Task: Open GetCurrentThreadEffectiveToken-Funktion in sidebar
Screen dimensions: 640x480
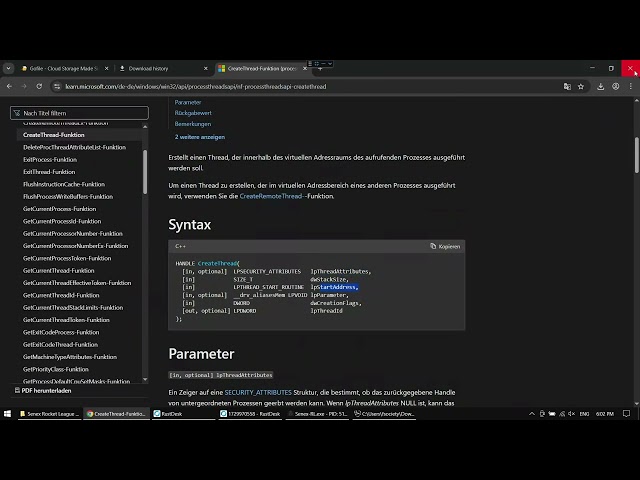Action: [x=77, y=283]
